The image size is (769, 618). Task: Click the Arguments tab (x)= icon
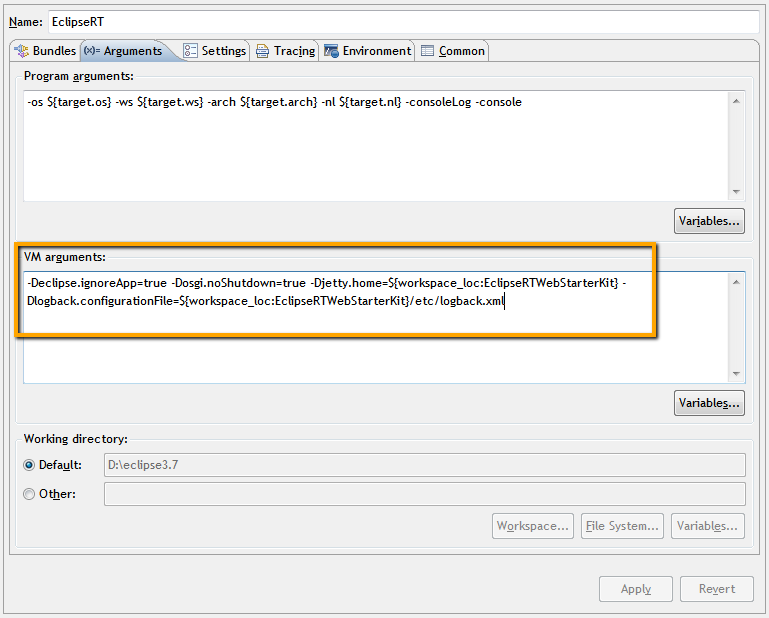tap(92, 51)
